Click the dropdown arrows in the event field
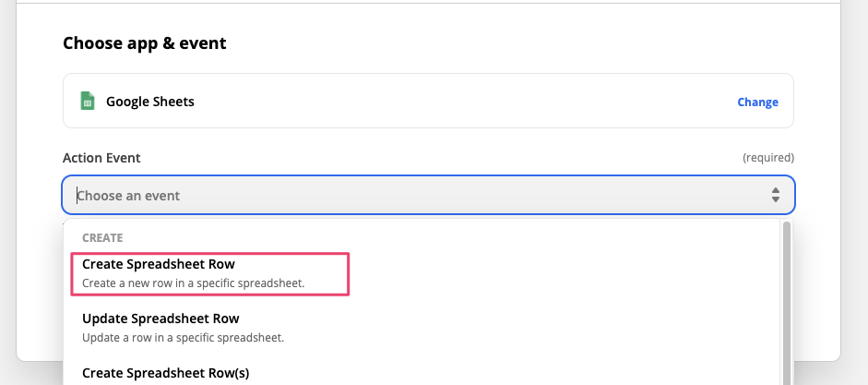Viewport: 868px width, 385px height. point(776,196)
